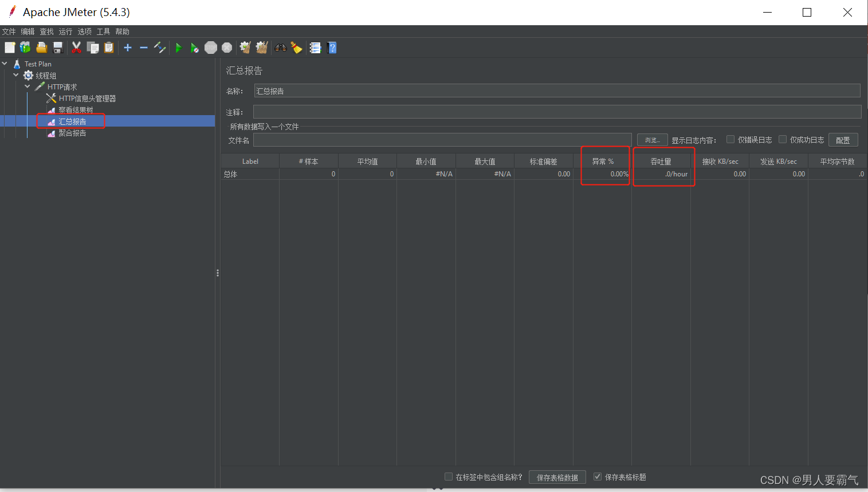Save the test plan with floppy icon
The image size is (868, 492).
pos(58,48)
